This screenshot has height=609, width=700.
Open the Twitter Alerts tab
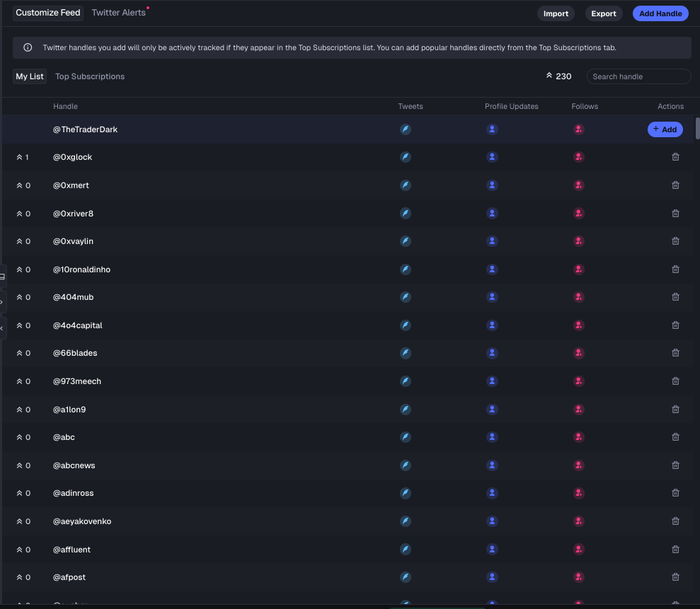tap(118, 13)
